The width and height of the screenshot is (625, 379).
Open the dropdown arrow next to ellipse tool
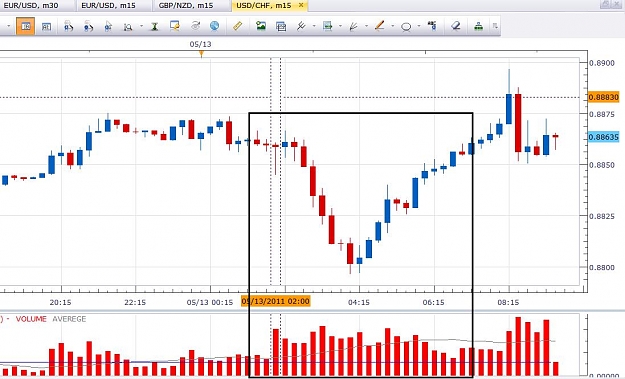pos(419,27)
